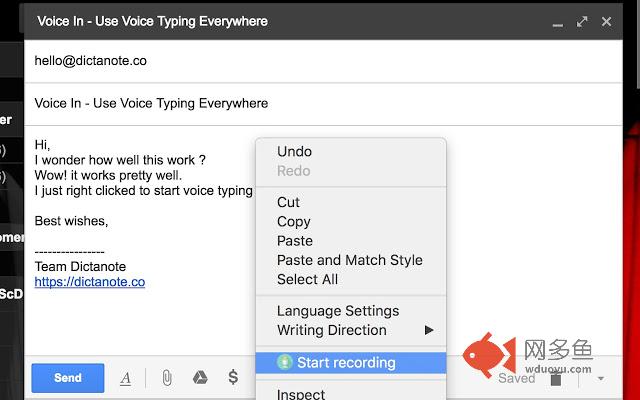Viewport: 640px width, 400px height.
Task: Expand compose window to full screen
Action: [x=582, y=20]
